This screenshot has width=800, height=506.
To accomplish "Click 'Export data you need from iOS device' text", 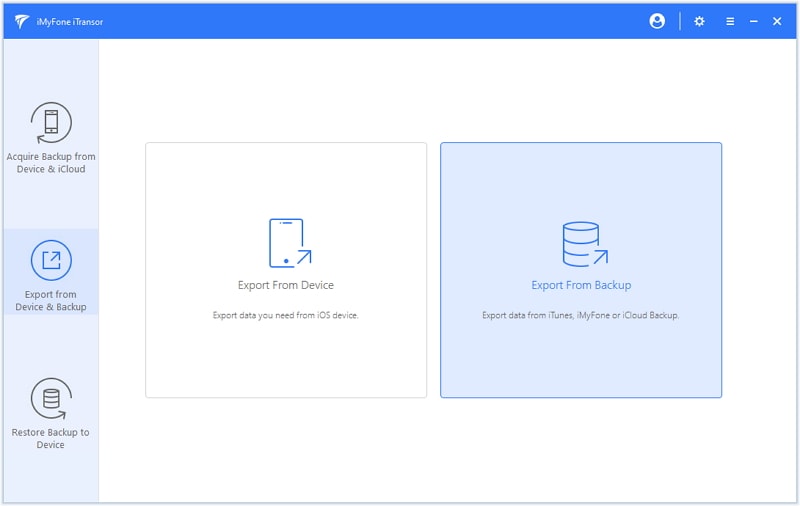I will [x=286, y=315].
